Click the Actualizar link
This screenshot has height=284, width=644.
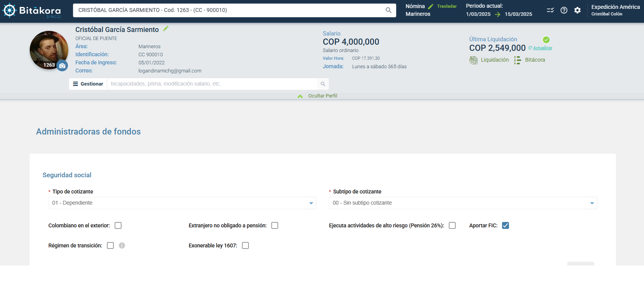[543, 48]
